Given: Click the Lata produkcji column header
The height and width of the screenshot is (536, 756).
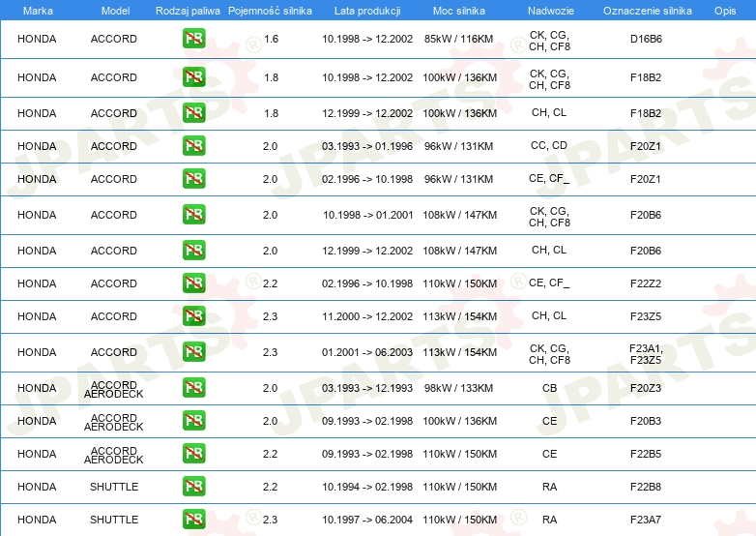Looking at the screenshot, I should (367, 11).
